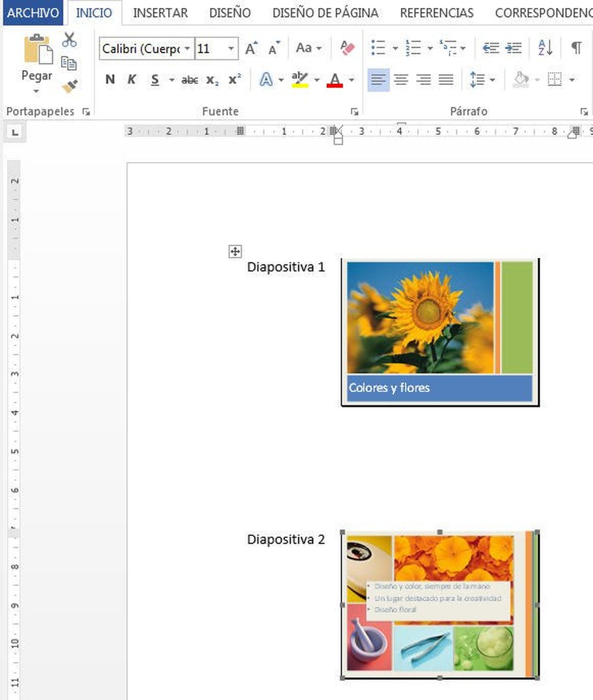Viewport: 593px width, 700px height.
Task: Enable centered paragraph alignment
Action: pos(401,79)
